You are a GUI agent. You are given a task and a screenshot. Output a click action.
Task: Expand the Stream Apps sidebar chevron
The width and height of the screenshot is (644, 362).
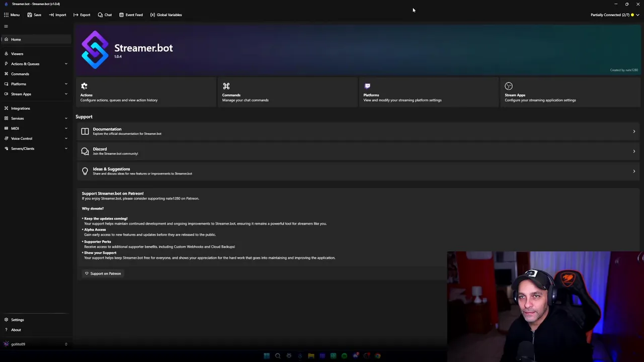tap(66, 94)
